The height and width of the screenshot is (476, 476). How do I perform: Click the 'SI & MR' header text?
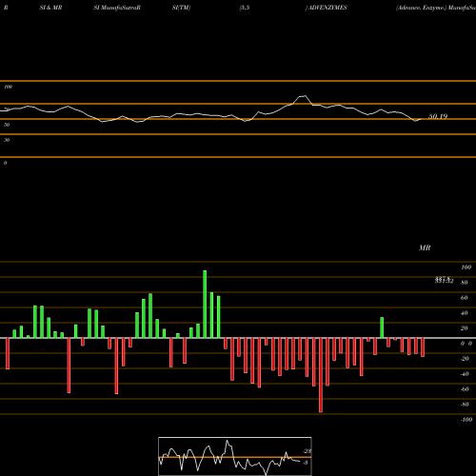50,8
